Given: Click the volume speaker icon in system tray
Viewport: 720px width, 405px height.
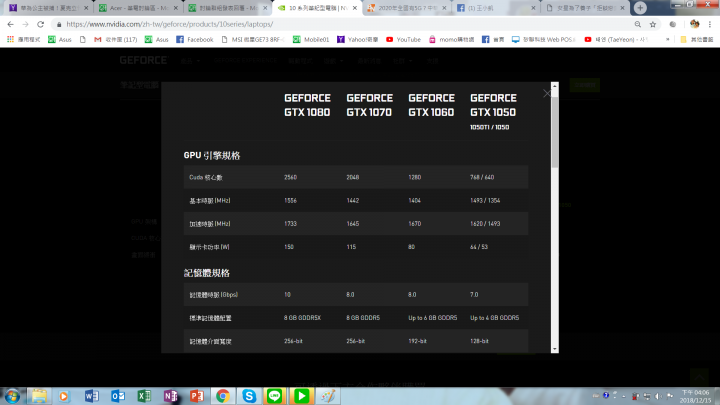Looking at the screenshot, I should pos(658,396).
